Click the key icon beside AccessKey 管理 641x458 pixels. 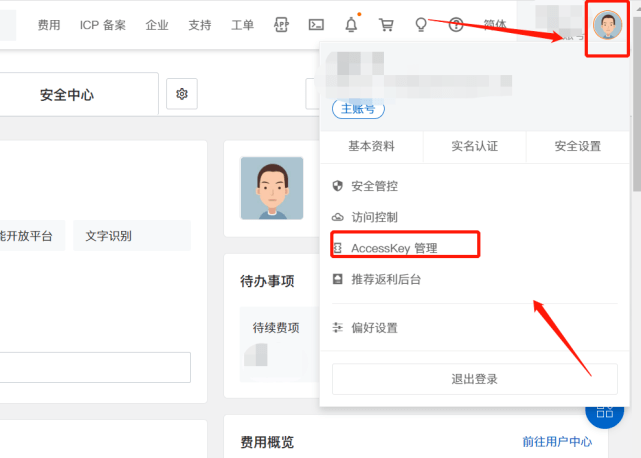pyautogui.click(x=337, y=248)
